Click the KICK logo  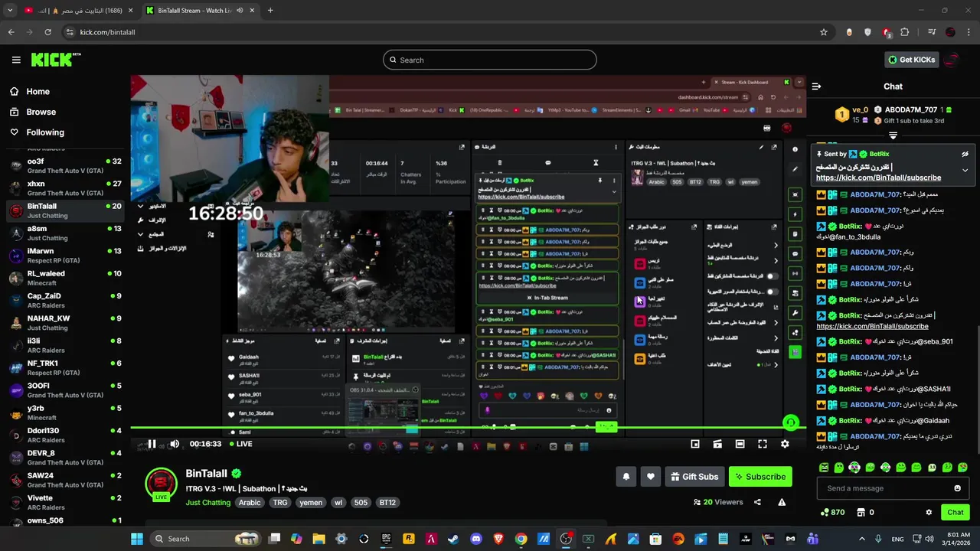pyautogui.click(x=56, y=60)
